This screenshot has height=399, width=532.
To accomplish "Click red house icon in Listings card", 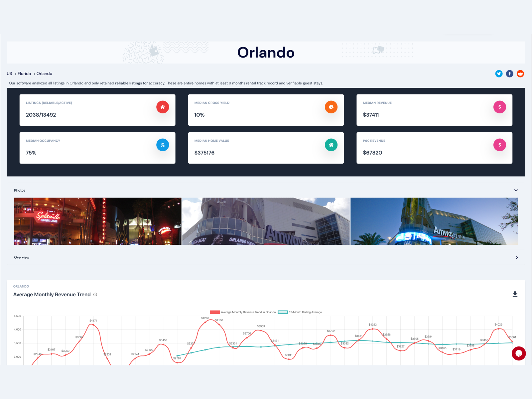I will click(163, 107).
